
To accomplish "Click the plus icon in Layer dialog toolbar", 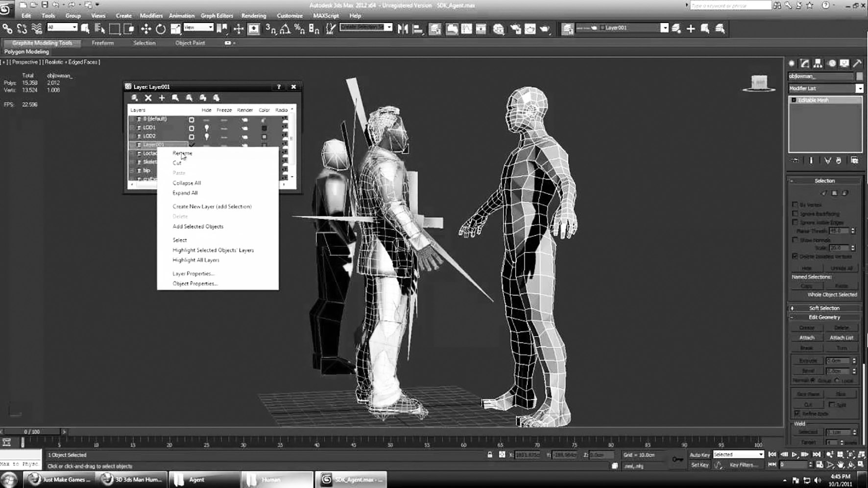I will pos(162,98).
